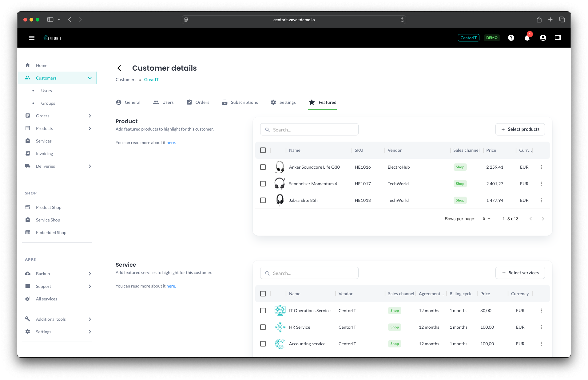This screenshot has height=380, width=588.
Task: Reload the page in Safari
Action: [402, 20]
